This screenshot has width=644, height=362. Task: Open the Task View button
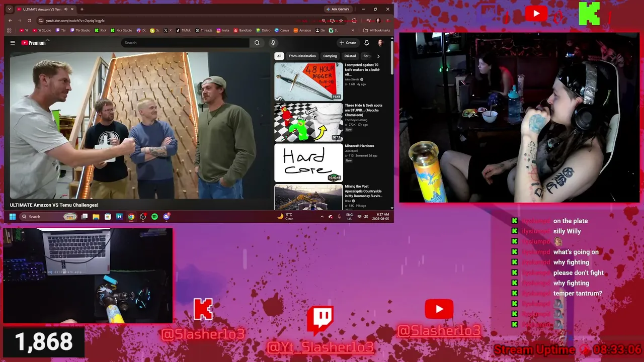(85, 217)
